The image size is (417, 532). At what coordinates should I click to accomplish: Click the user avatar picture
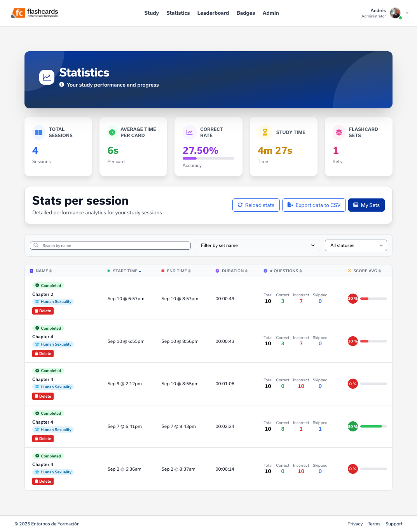coord(395,13)
